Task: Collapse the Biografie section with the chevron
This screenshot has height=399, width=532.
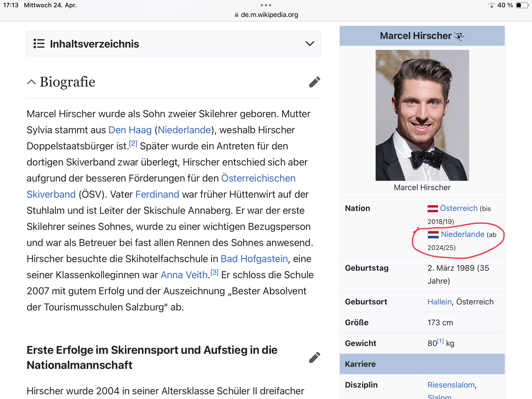Action: pos(31,82)
